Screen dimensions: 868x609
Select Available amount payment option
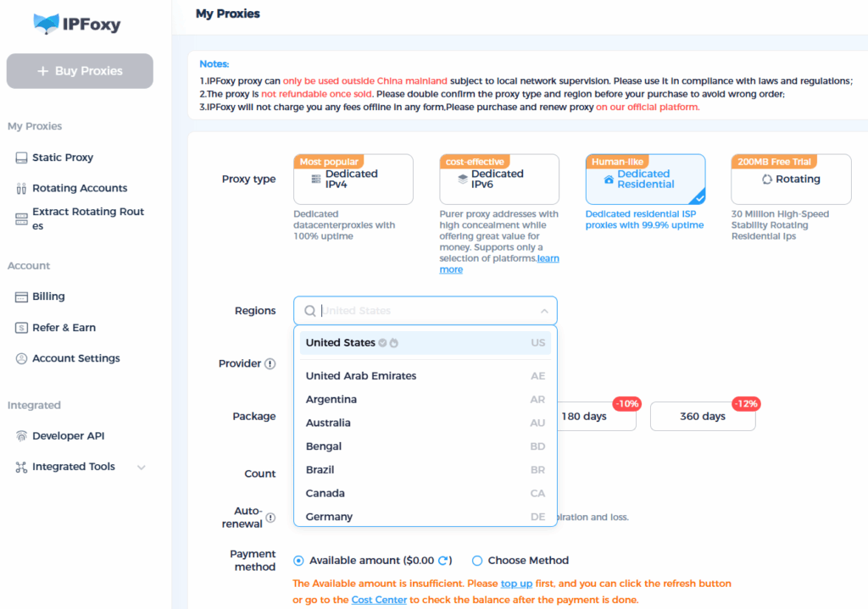tap(298, 561)
